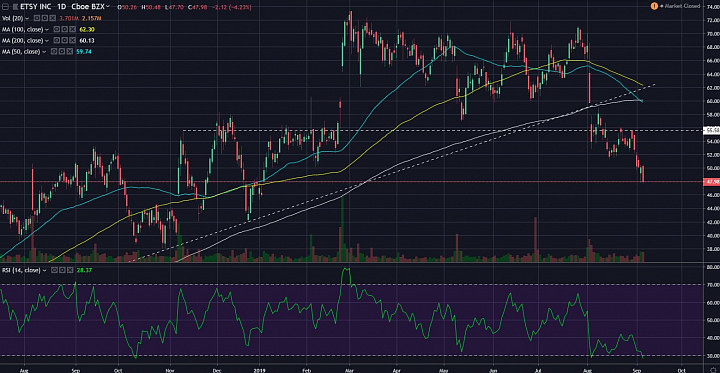Open the chevron menu after Cboe BZX
The height and width of the screenshot is (373, 720).
pos(108,6)
